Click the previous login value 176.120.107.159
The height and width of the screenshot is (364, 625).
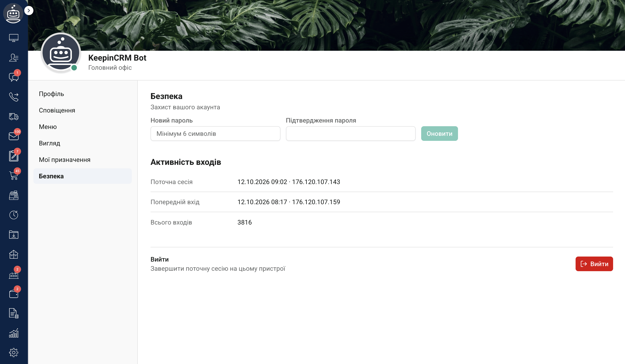[316, 202]
